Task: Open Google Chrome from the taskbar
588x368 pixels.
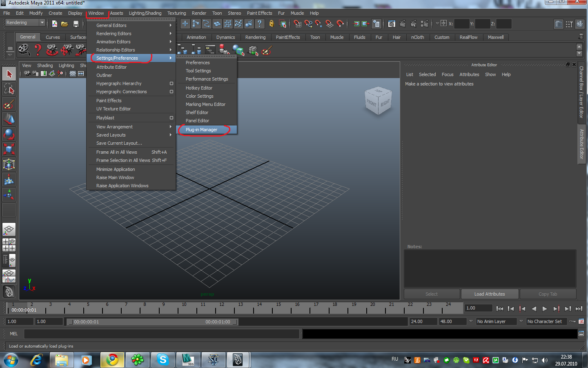Action: click(112, 360)
